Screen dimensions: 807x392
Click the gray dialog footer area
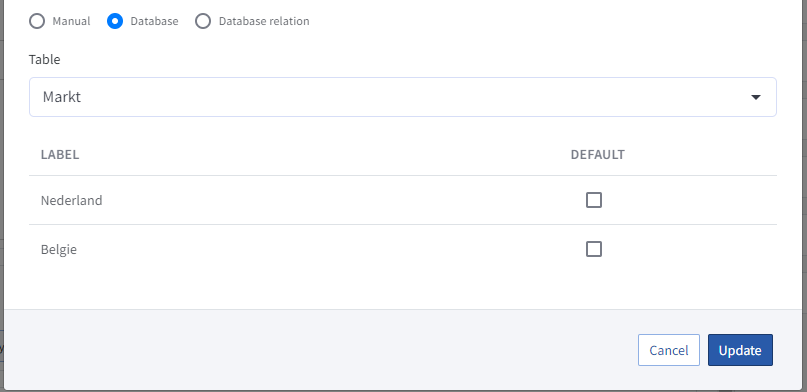[319, 350]
